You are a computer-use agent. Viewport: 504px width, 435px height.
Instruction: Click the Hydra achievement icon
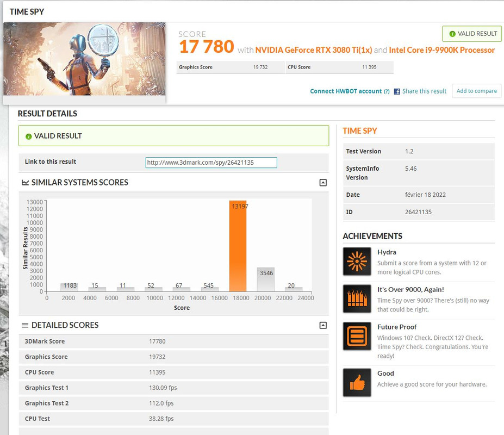[357, 262]
